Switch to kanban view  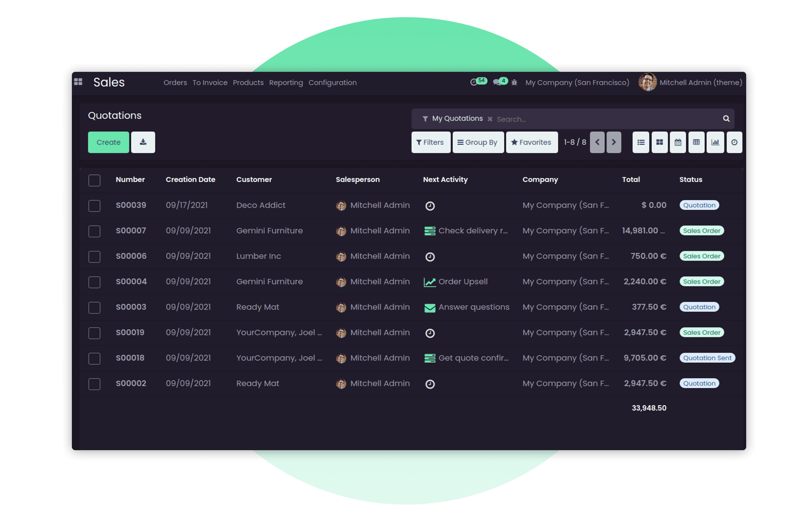659,142
